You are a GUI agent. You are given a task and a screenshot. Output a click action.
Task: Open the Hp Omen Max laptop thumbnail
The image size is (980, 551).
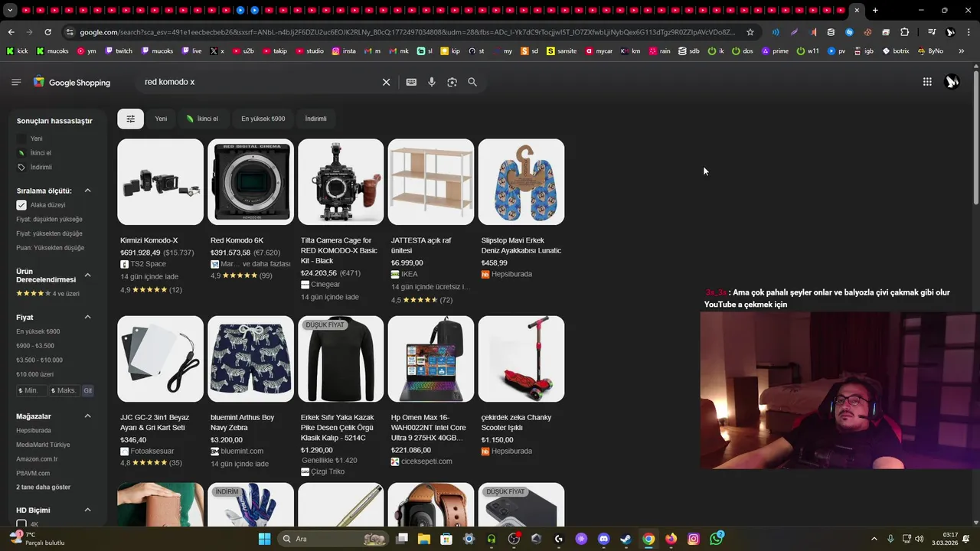click(x=431, y=359)
